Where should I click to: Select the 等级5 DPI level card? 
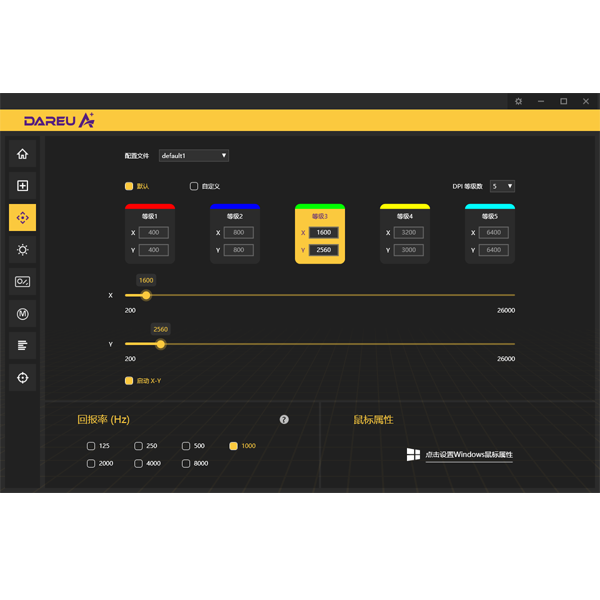click(490, 234)
